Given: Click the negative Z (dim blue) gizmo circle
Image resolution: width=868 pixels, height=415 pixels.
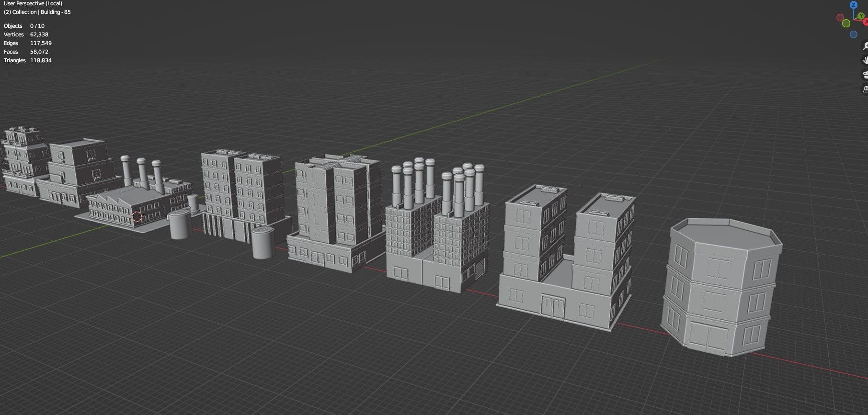Looking at the screenshot, I should [854, 34].
